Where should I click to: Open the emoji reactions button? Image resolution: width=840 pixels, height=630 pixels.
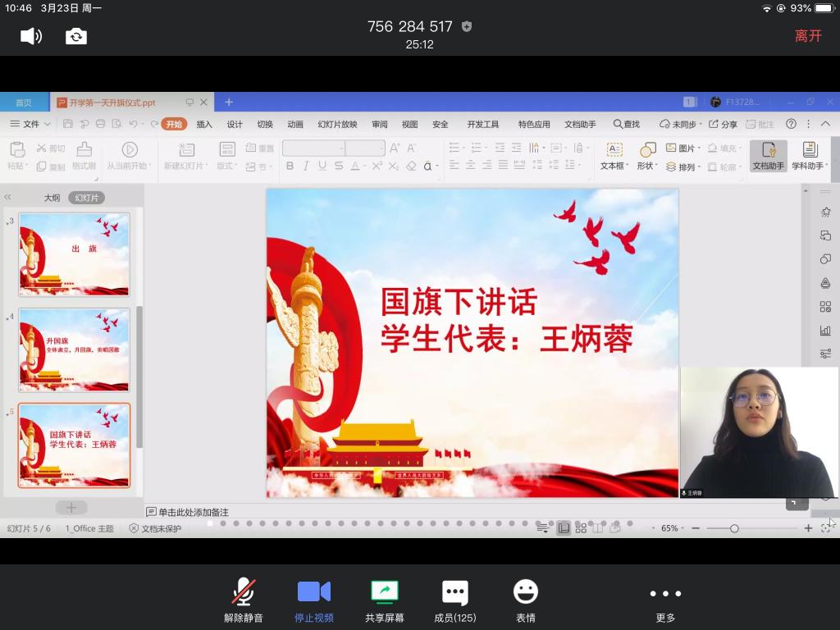coord(525,600)
